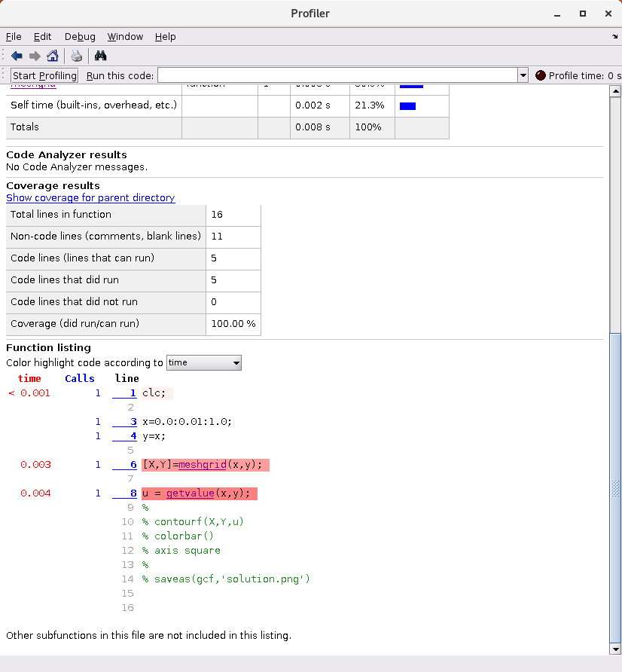Go to the profiler home page icon

[52, 56]
